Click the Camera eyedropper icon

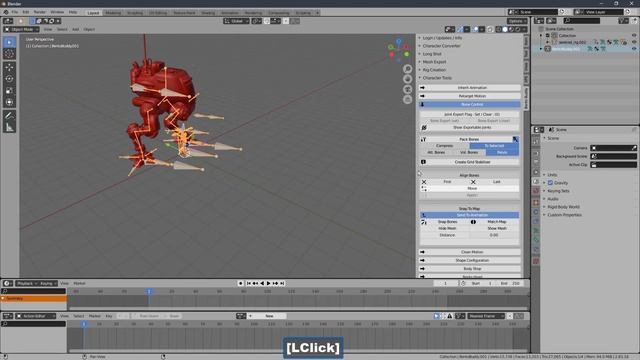tap(634, 148)
